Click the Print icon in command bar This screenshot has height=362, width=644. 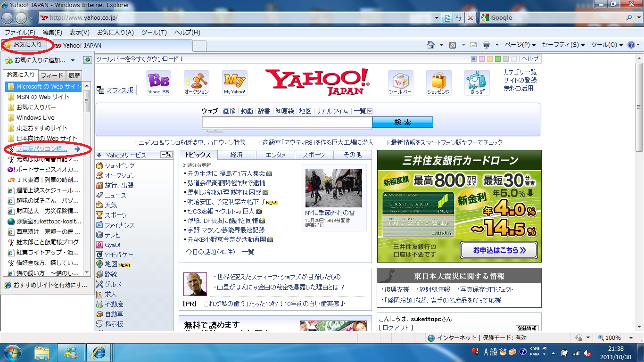coord(487,45)
